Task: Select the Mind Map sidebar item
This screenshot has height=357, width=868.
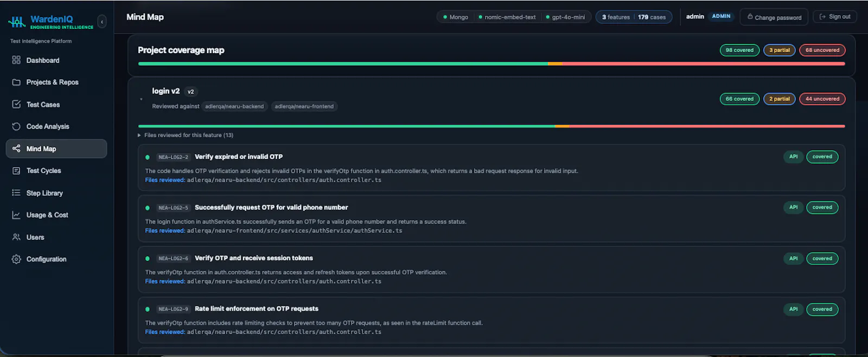Action: coord(56,149)
